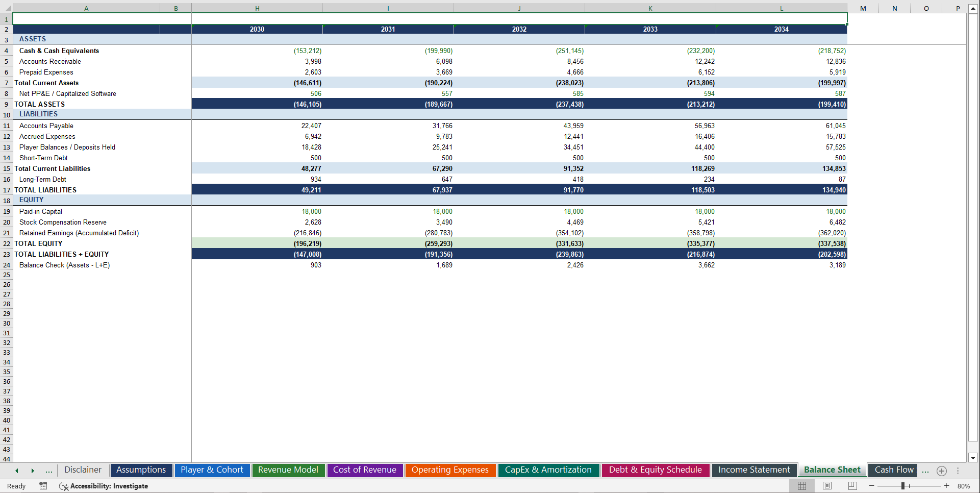Select the Revenue Model tab
The height and width of the screenshot is (493, 980).
(x=288, y=470)
